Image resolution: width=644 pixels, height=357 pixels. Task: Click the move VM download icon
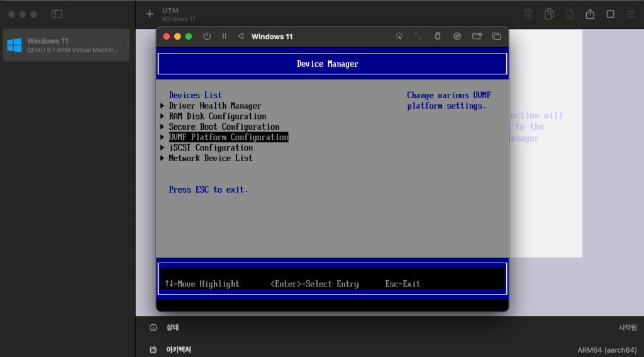(x=570, y=14)
